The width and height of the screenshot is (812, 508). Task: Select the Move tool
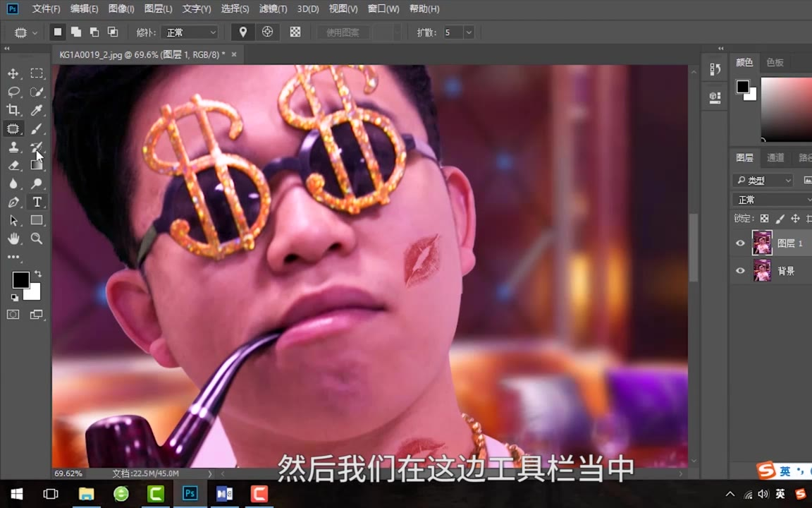pyautogui.click(x=13, y=73)
